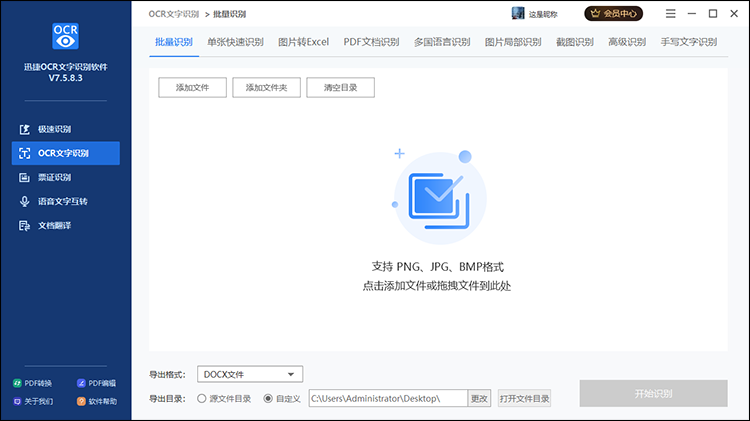Switch to 图片转Excel tab
Viewport: 750px width, 421px height.
pyautogui.click(x=303, y=42)
